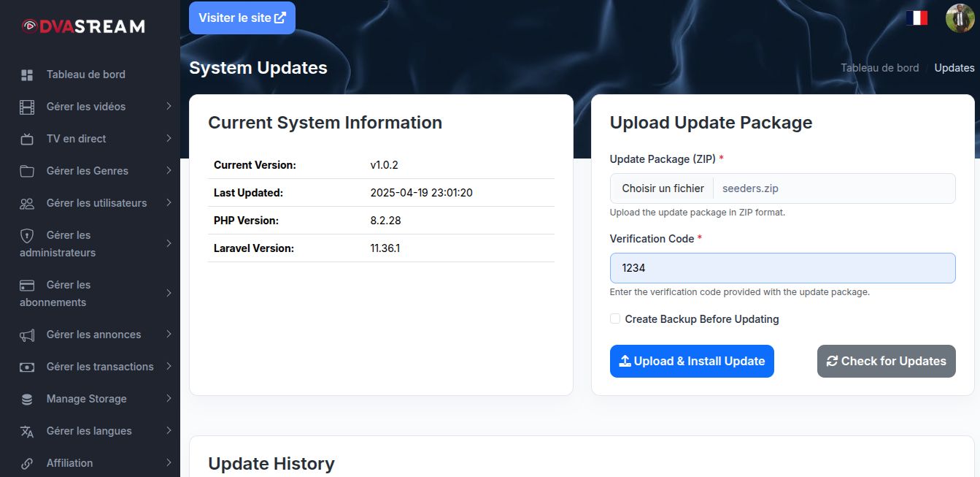Click the Manage Storage database icon
980x477 pixels.
(x=27, y=399)
